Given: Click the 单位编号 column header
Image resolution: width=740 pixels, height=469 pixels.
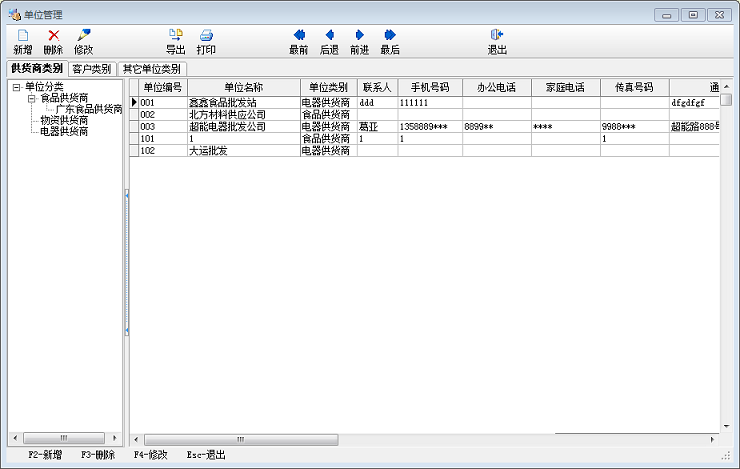Looking at the screenshot, I should pos(163,87).
